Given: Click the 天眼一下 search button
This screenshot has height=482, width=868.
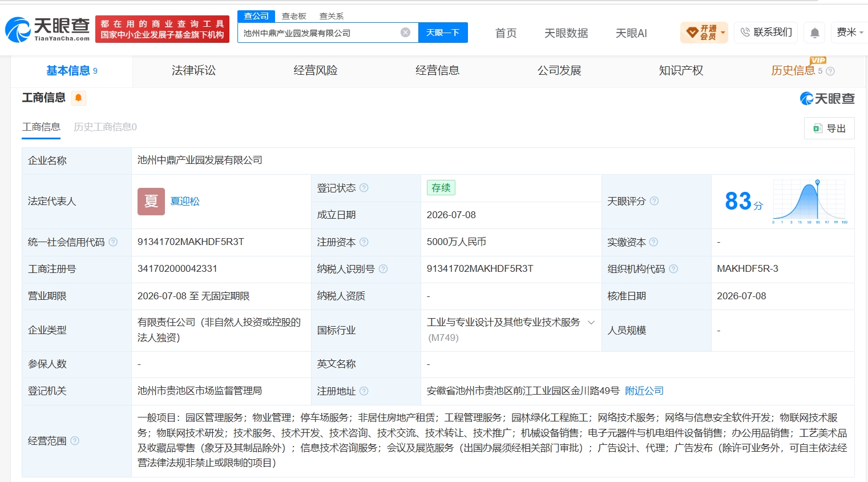Looking at the screenshot, I should [x=443, y=33].
